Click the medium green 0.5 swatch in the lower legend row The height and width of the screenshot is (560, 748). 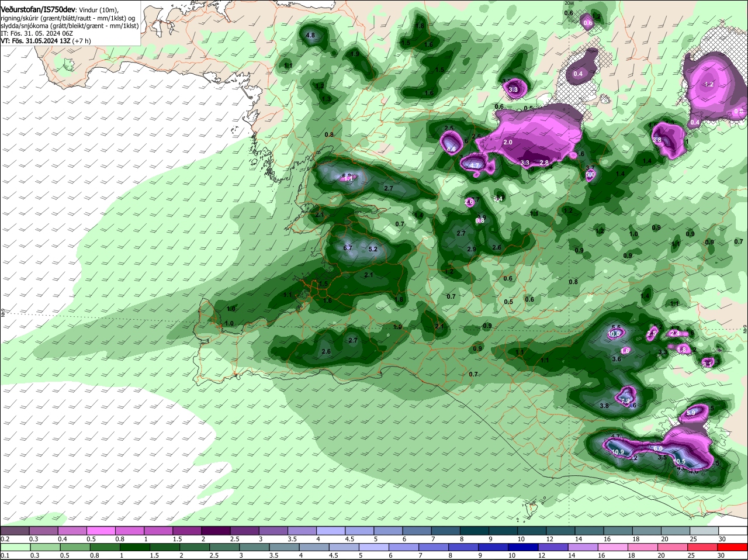(75, 547)
